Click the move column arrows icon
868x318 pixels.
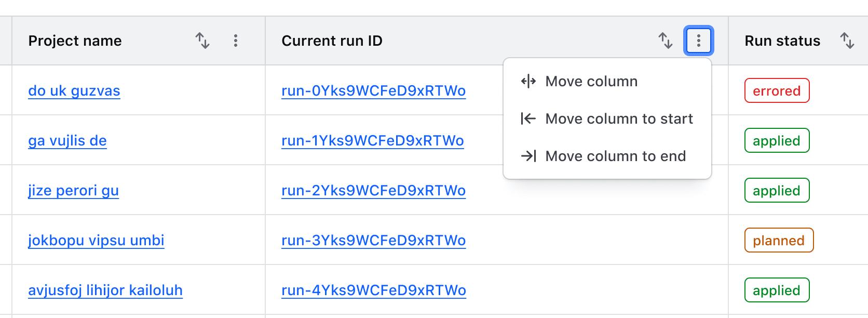click(x=527, y=81)
